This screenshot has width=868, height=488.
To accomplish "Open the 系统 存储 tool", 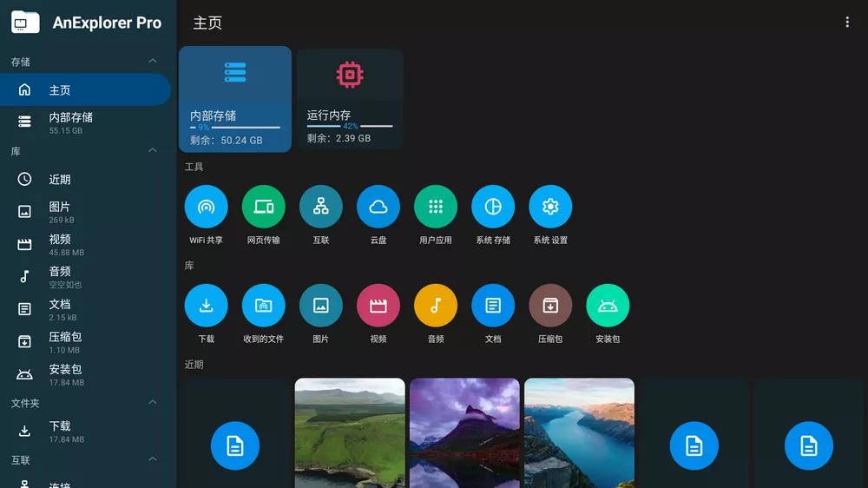I will (x=493, y=207).
